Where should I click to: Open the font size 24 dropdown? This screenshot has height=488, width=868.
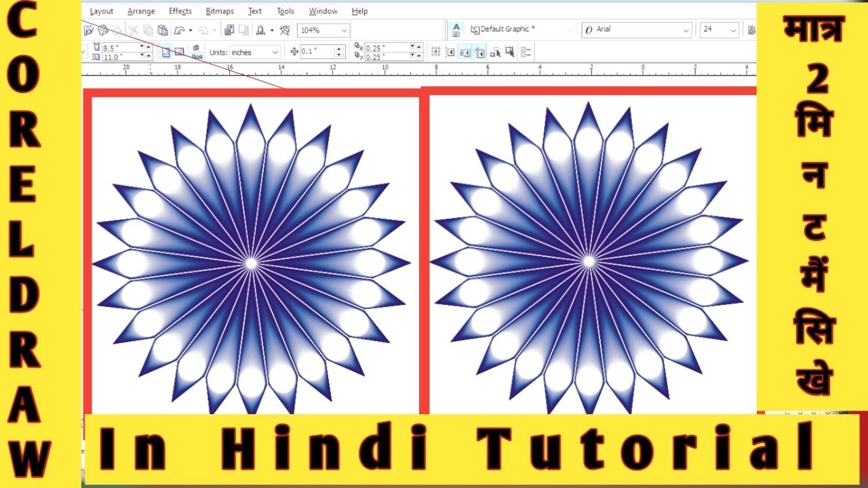(733, 30)
